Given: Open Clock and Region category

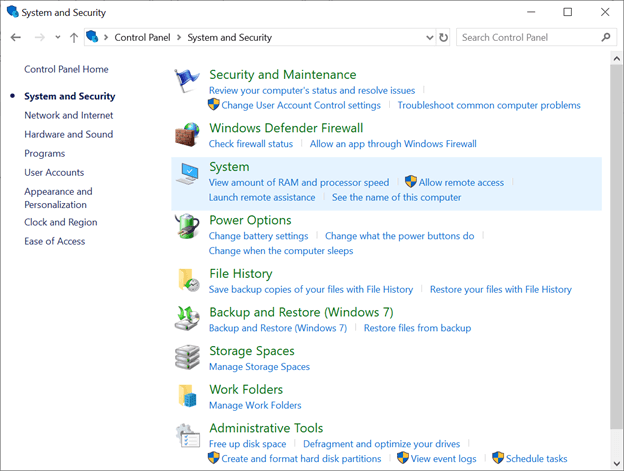Looking at the screenshot, I should coord(60,222).
